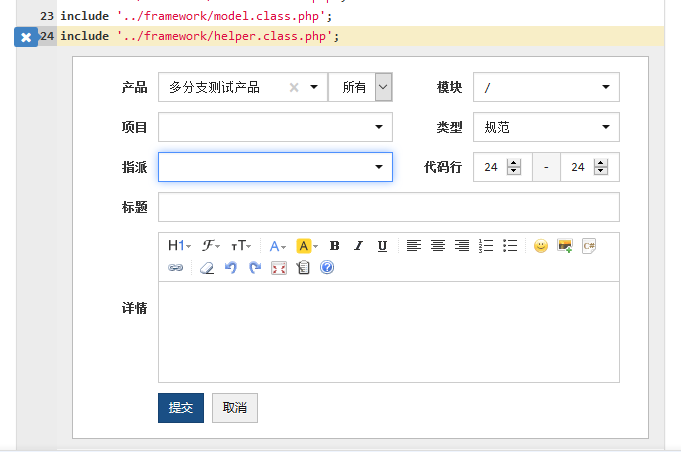681x452 pixels.
Task: Open the 指派 assignee dropdown
Action: 275,167
